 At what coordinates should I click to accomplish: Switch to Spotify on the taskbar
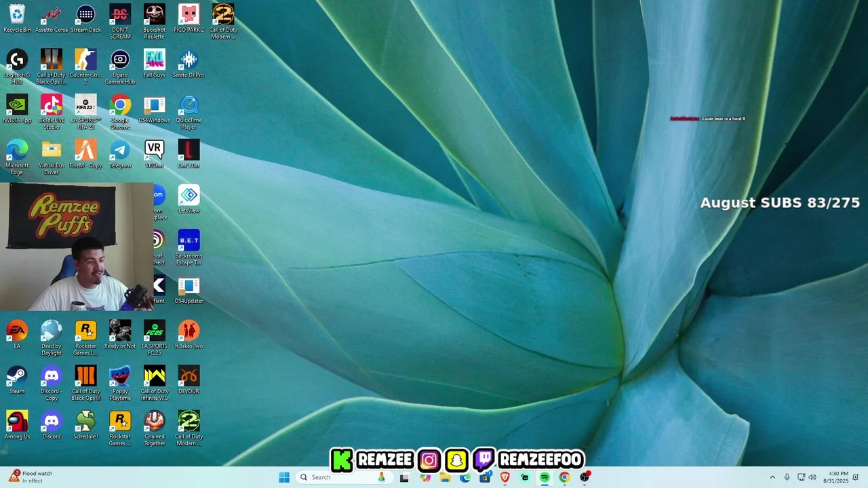[x=545, y=477]
